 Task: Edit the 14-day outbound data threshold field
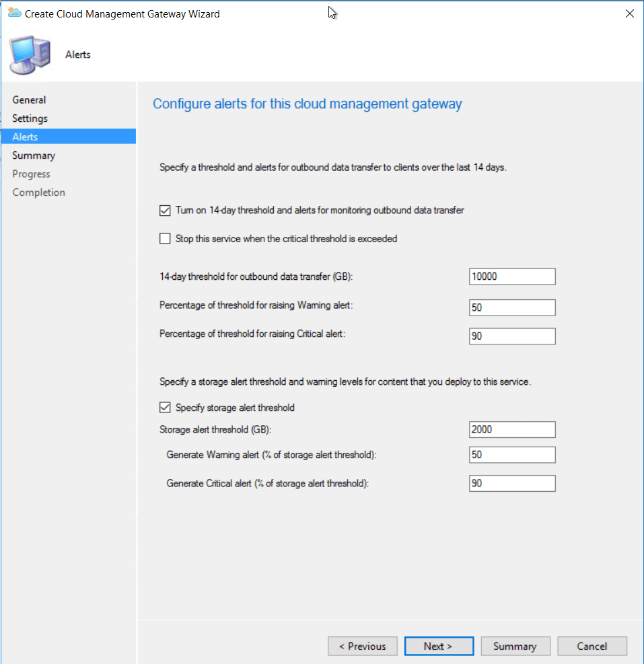[512, 276]
